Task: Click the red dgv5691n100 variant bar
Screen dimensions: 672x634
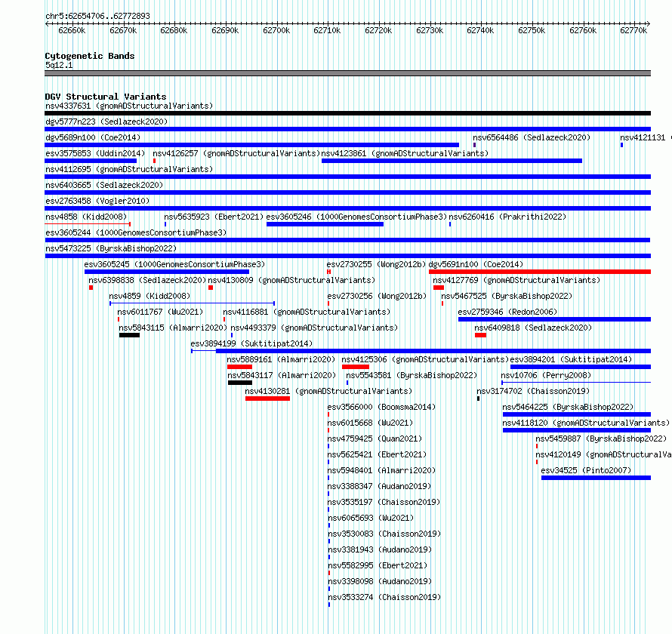Action: (540, 272)
